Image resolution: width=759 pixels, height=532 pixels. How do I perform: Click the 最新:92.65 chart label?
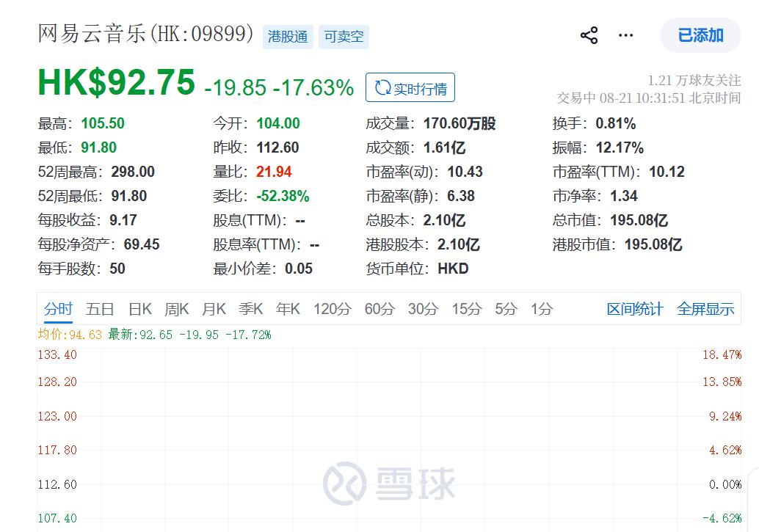click(x=140, y=335)
